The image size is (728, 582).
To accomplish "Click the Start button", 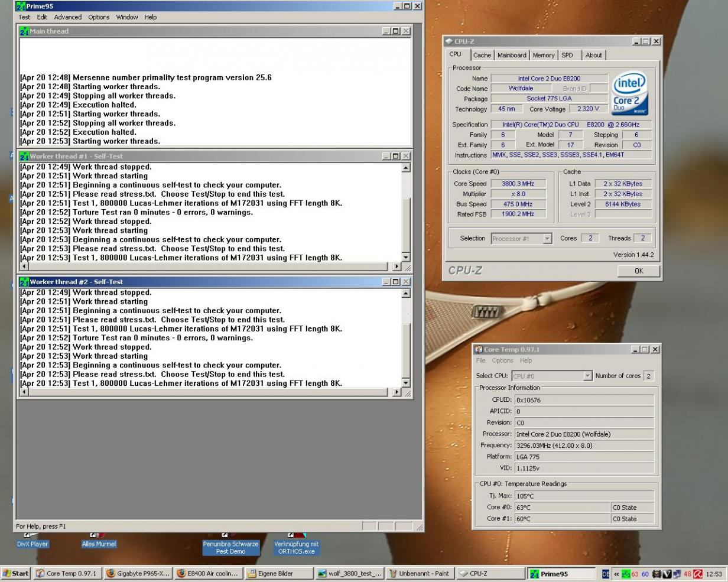I will pos(16,573).
